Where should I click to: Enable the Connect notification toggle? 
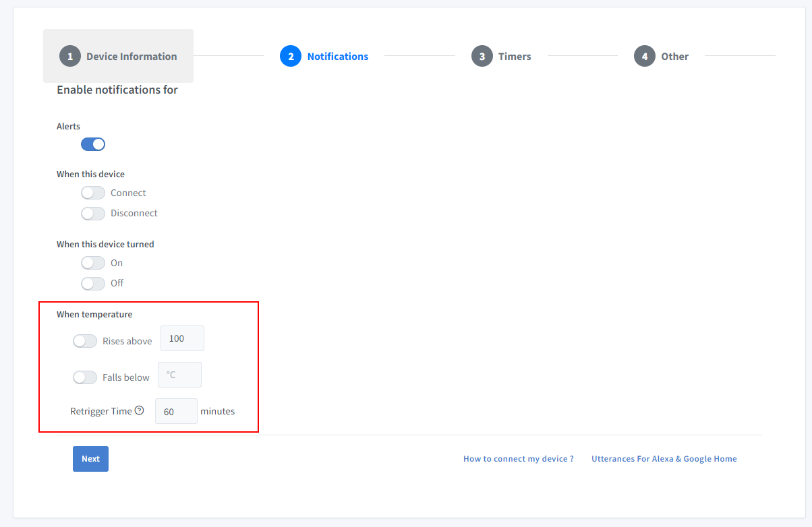coord(93,193)
